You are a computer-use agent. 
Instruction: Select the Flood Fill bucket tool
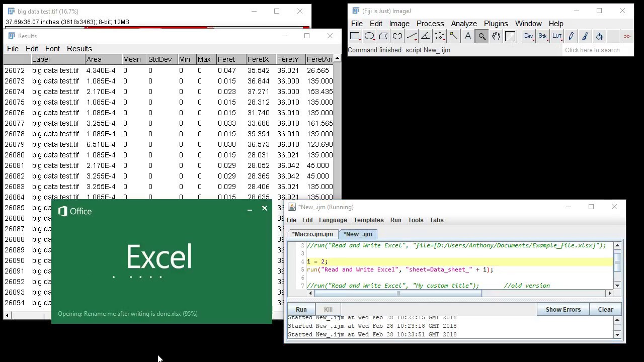pos(599,36)
